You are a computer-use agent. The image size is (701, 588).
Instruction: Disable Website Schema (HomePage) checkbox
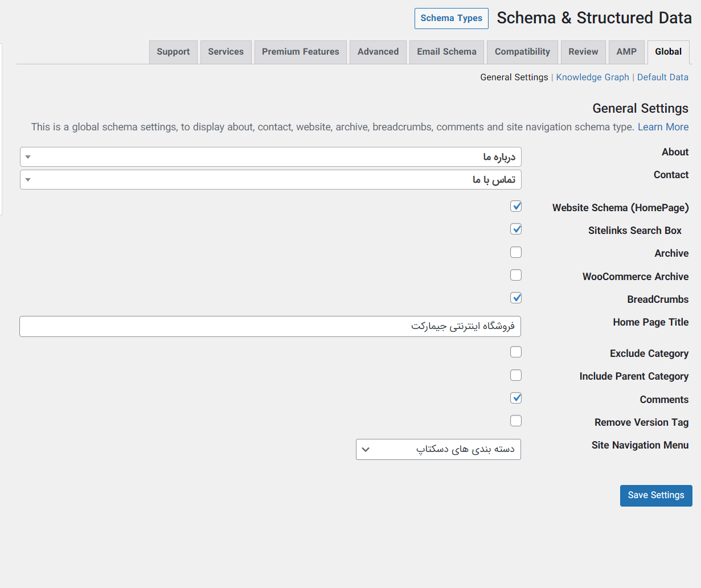(x=516, y=207)
